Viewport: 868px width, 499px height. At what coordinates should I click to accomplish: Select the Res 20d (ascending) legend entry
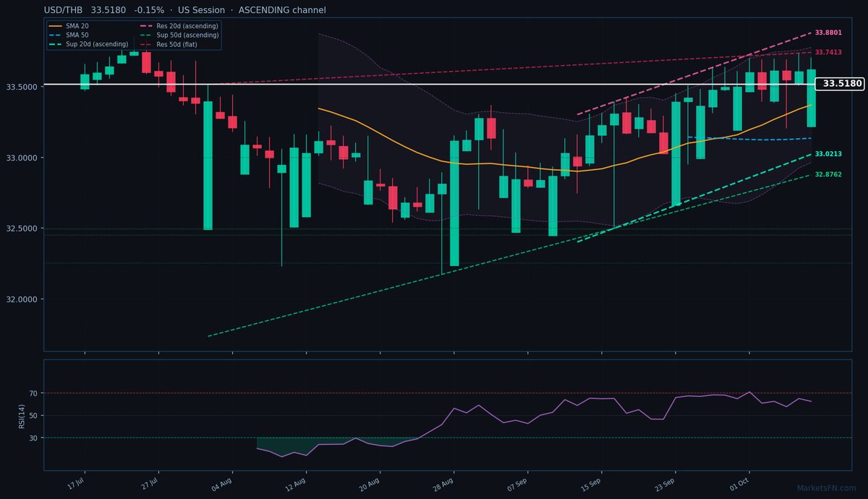178,26
